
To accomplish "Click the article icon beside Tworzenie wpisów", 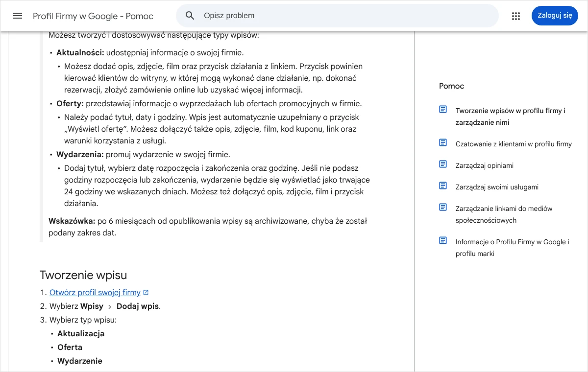I will pyautogui.click(x=443, y=109).
